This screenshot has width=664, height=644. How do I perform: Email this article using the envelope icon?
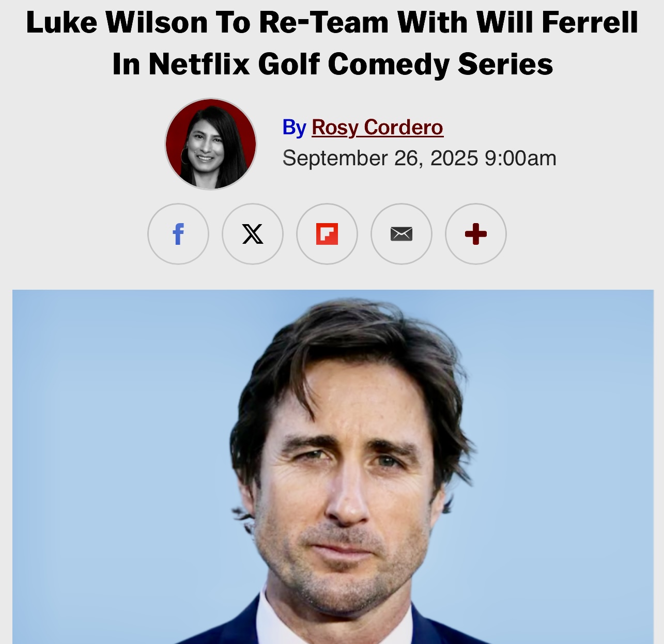point(402,234)
